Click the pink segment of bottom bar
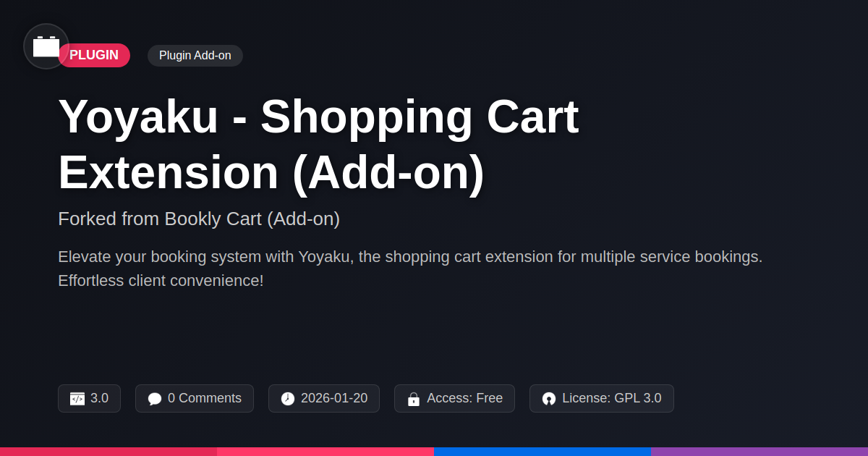 tap(325, 452)
